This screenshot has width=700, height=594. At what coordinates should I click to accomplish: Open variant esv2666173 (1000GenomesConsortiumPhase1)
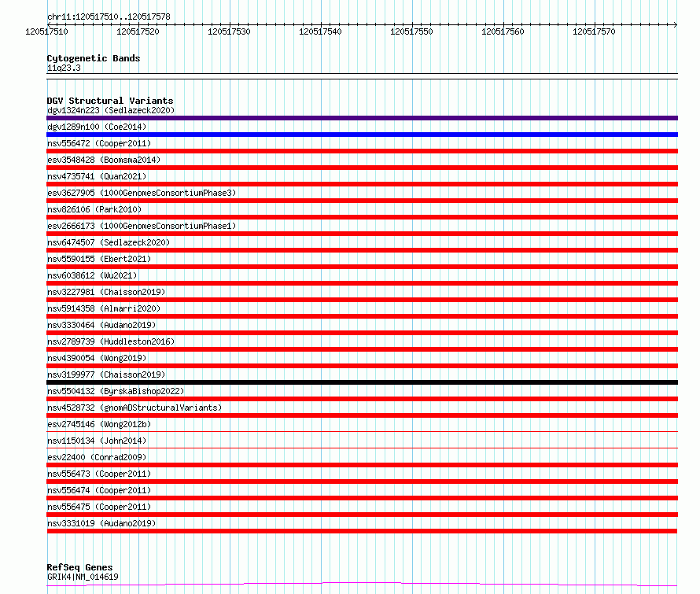click(x=142, y=226)
